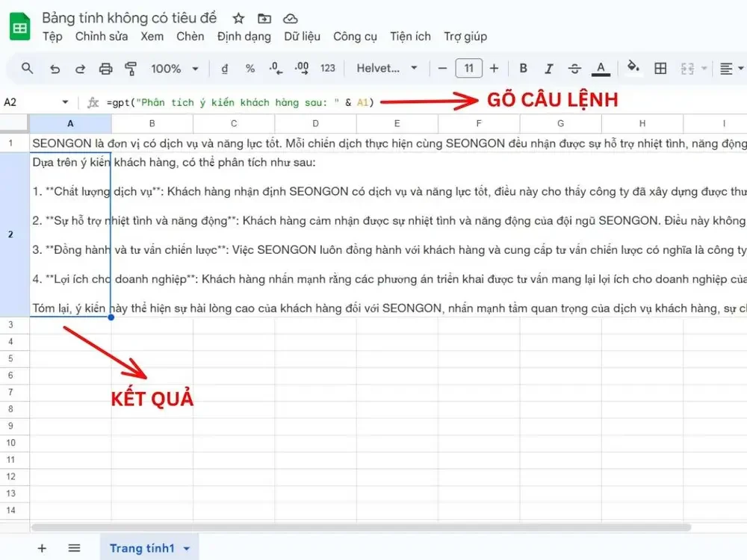Screen dimensions: 747x560
Task: Open the Dữ liệu menu
Action: click(x=302, y=37)
